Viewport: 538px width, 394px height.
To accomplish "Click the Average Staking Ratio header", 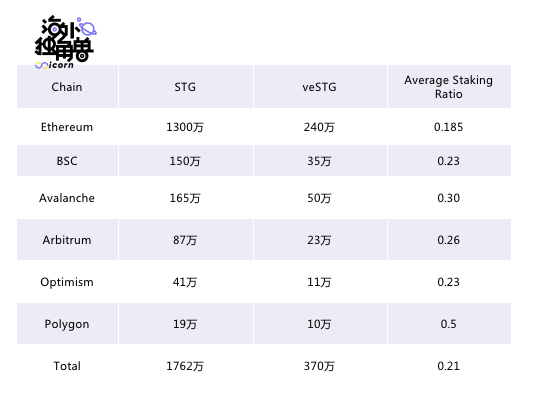I will [x=448, y=87].
